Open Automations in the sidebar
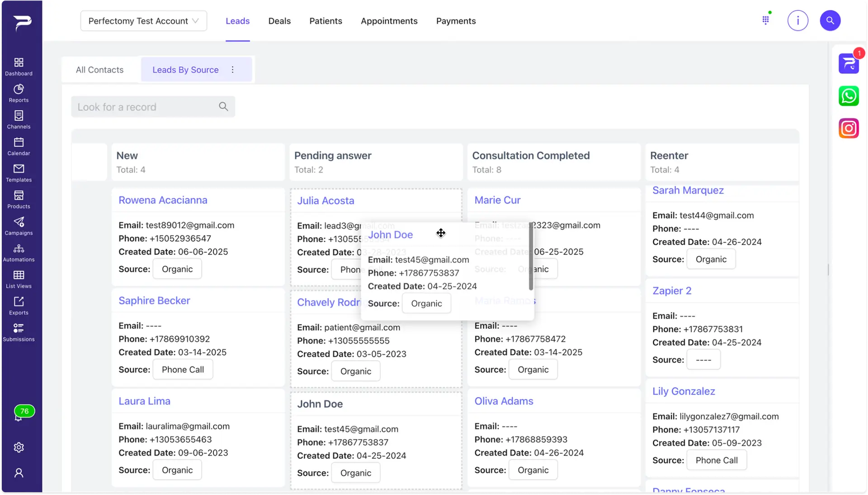This screenshot has width=868, height=495. tap(19, 253)
